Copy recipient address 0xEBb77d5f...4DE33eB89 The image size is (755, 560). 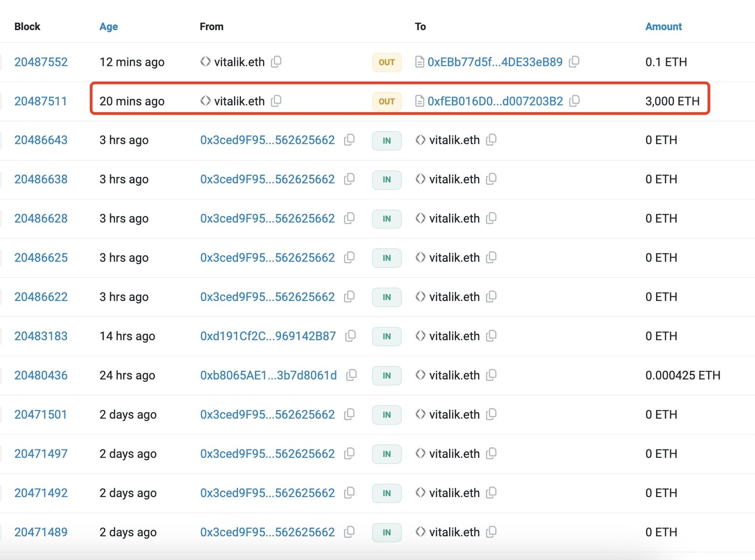click(x=574, y=61)
